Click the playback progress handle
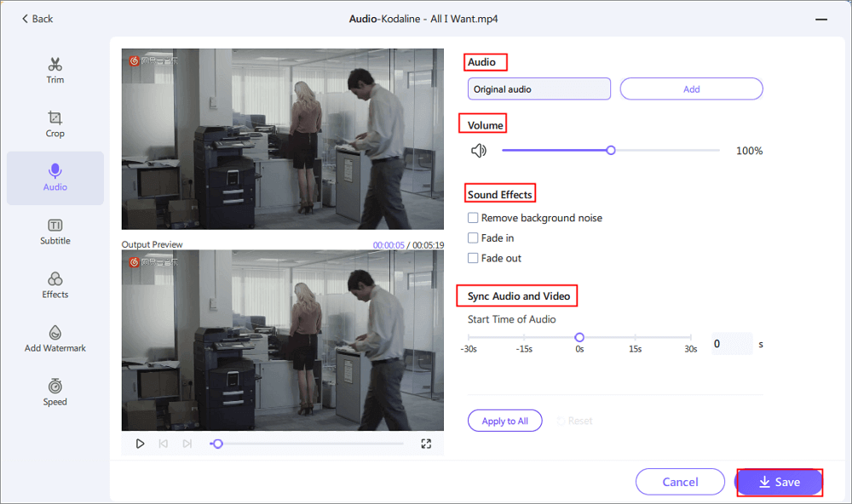Viewport: 852px width, 504px height. 217,444
